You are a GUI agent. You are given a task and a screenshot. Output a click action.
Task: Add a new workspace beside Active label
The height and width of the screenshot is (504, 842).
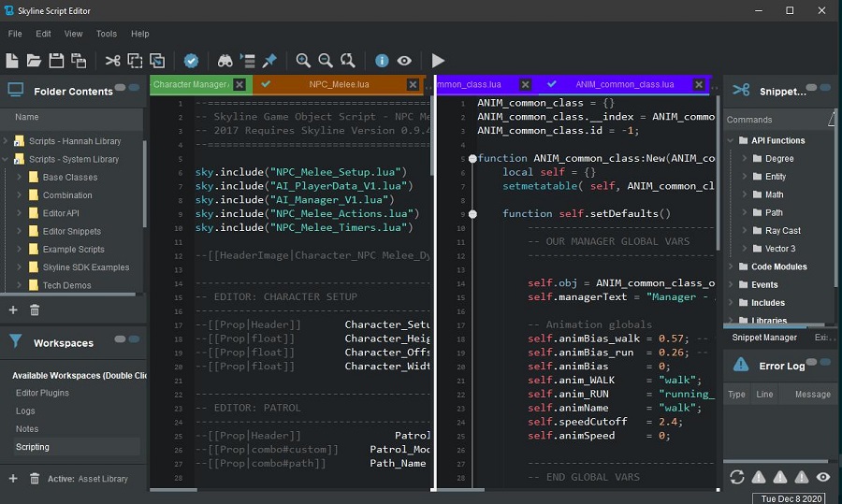[x=13, y=478]
